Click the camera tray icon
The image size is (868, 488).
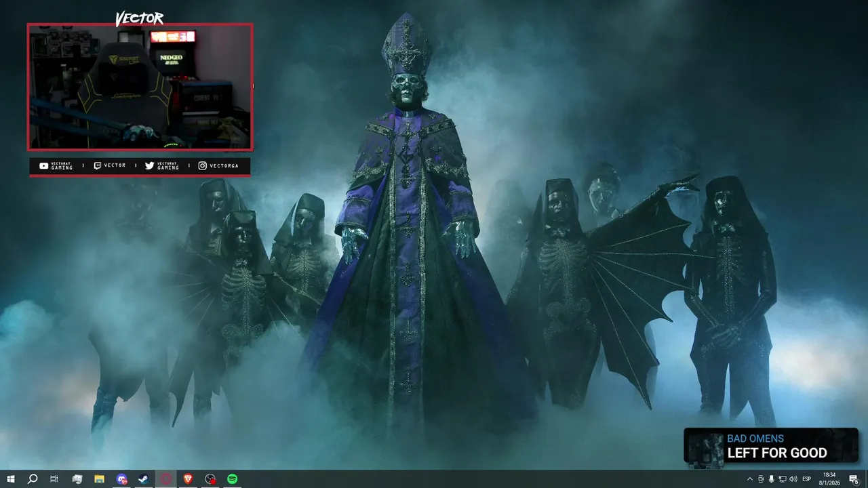point(761,479)
